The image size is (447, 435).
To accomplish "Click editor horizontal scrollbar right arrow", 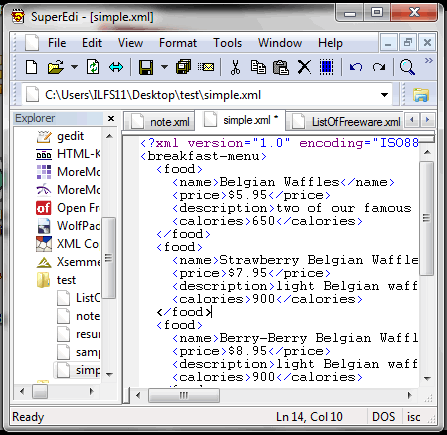I will coord(409,396).
